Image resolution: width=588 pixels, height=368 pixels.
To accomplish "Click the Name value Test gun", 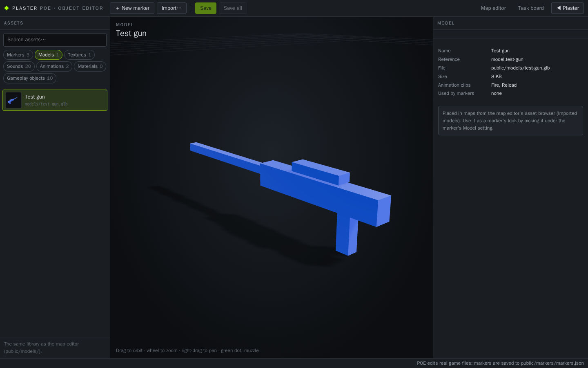I will [x=500, y=51].
